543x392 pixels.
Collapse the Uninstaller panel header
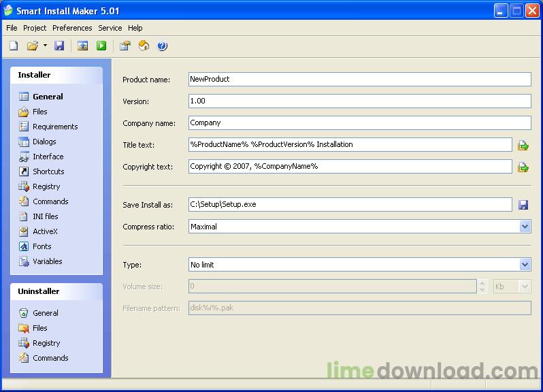[x=56, y=291]
